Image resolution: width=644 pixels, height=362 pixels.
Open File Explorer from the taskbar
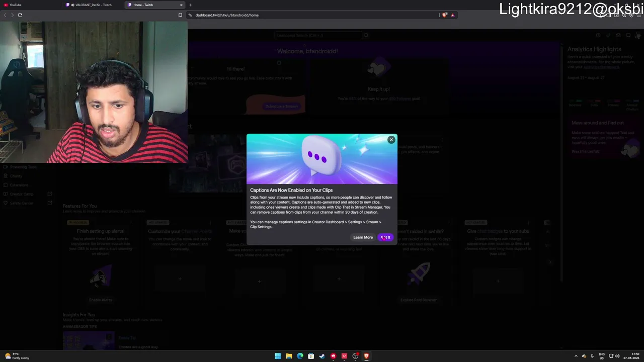point(289,356)
